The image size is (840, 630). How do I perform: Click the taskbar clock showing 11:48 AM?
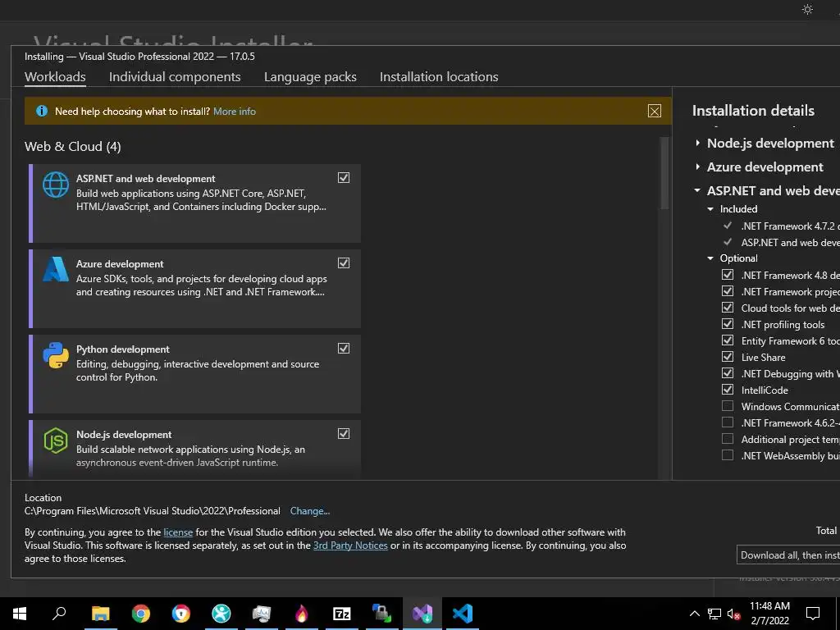click(769, 614)
